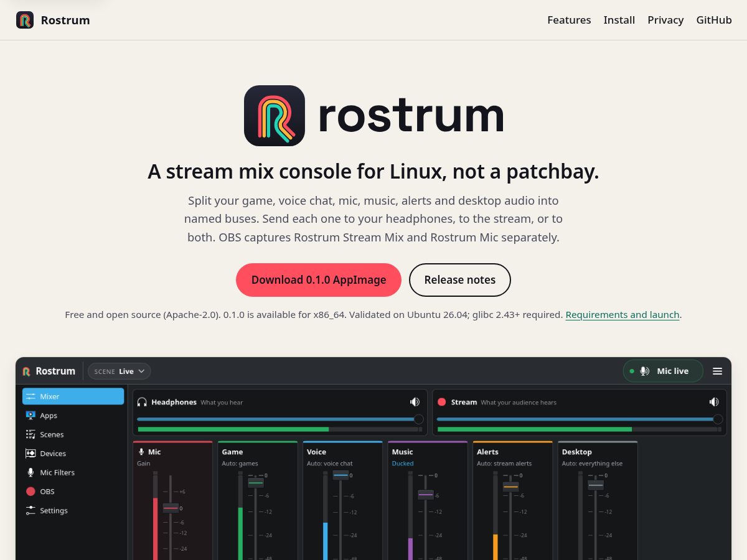This screenshot has width=747, height=560.
Task: Click the Release notes button
Action: click(x=460, y=280)
